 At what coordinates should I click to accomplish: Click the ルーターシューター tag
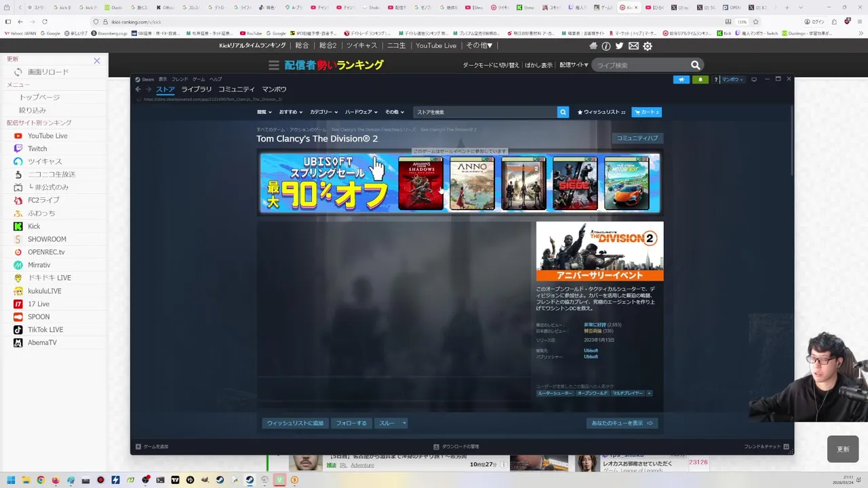point(555,393)
